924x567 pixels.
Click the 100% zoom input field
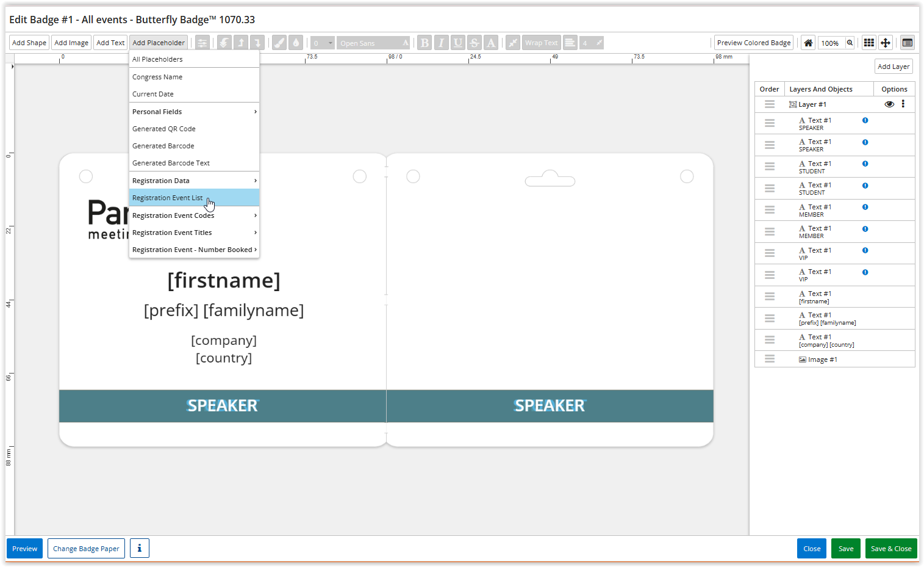pos(830,43)
